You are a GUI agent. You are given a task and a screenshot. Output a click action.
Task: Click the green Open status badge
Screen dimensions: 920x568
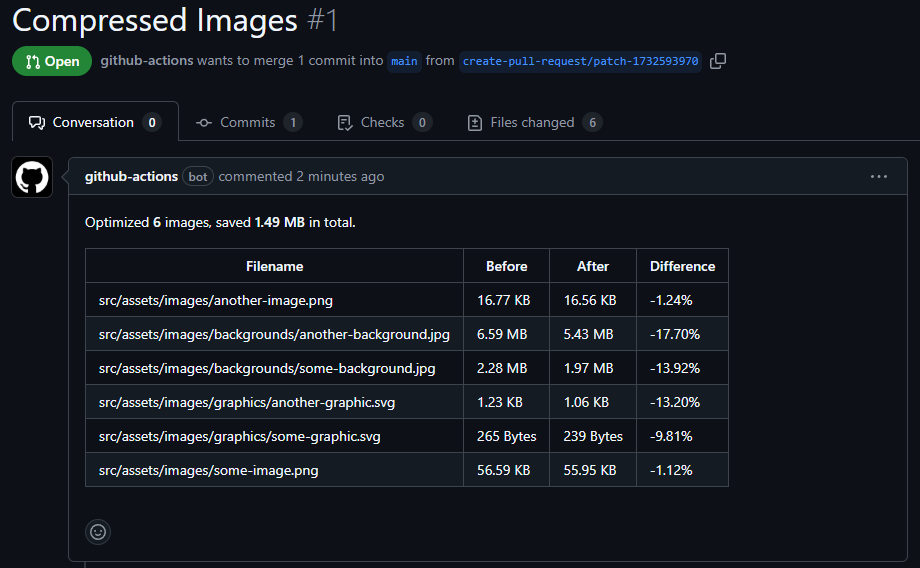pos(52,61)
